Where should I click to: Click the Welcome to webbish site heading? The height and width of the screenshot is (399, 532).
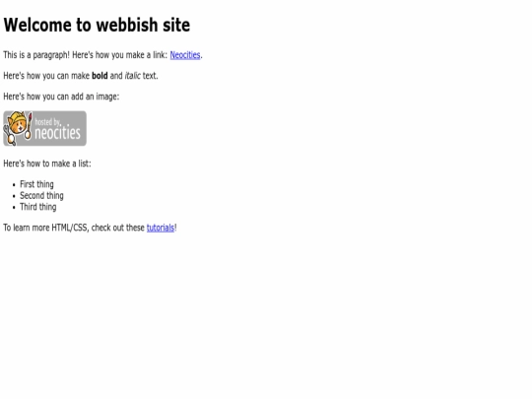(x=97, y=25)
